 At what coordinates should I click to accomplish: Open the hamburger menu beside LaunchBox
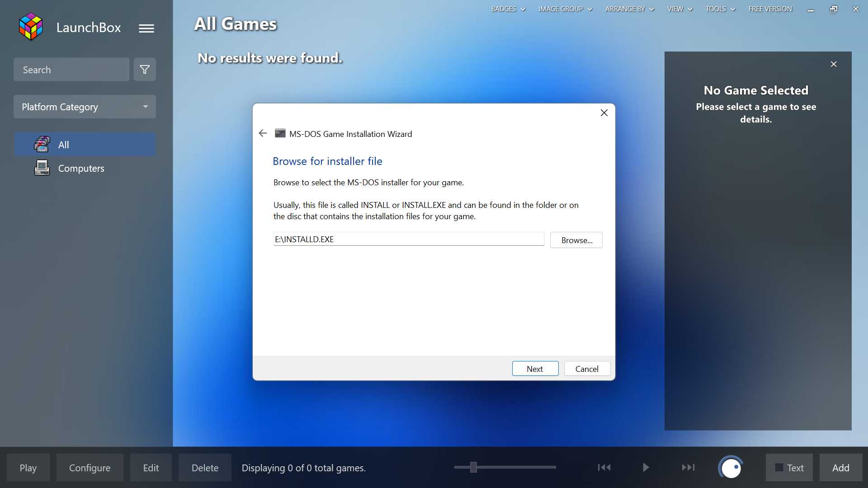pyautogui.click(x=146, y=28)
